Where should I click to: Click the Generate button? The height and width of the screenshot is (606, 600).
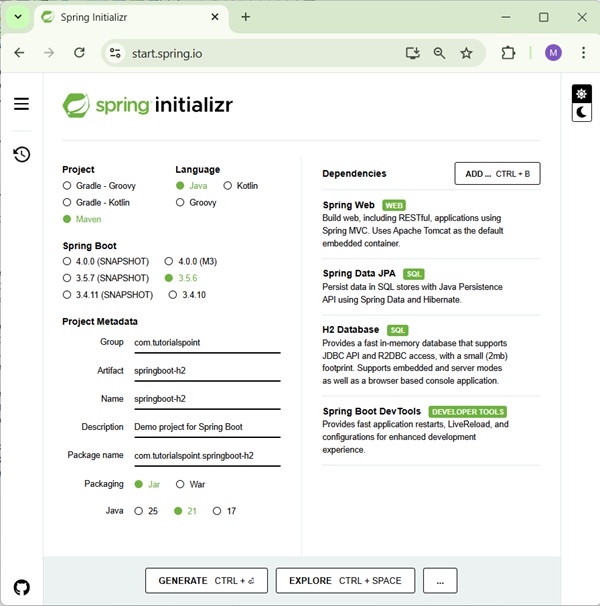tap(206, 580)
